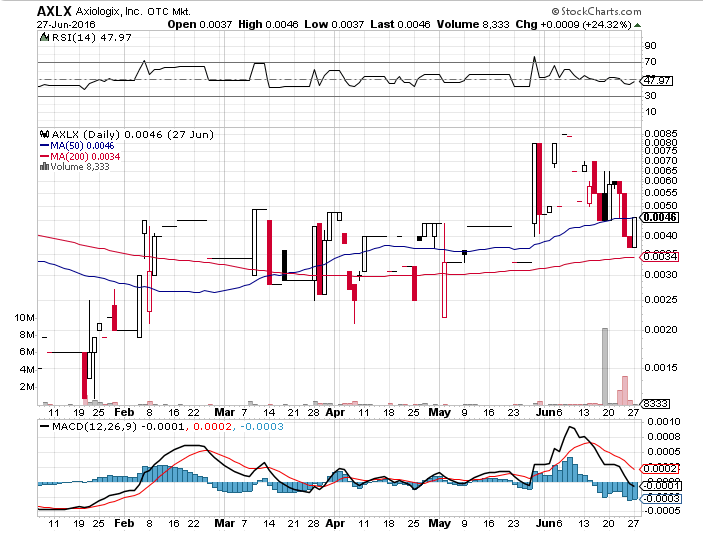Viewport: 703px width, 536px height.
Task: Click the RSI 30 oversold level label
Action: click(x=650, y=95)
